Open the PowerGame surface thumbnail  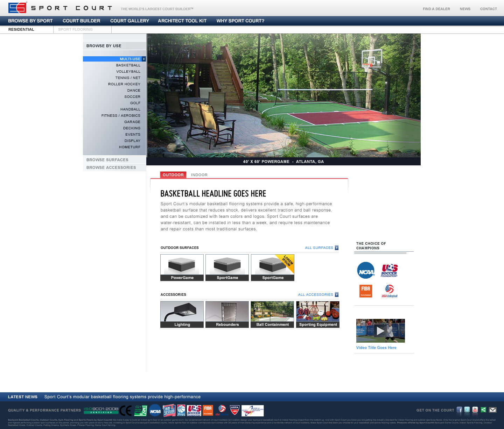pos(182,267)
